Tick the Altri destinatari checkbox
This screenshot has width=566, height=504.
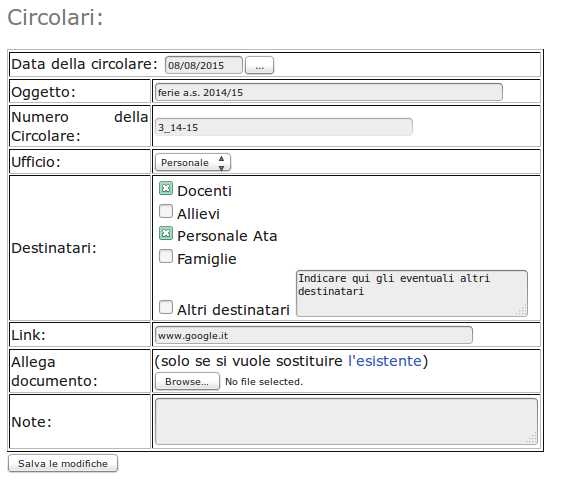[x=166, y=307]
